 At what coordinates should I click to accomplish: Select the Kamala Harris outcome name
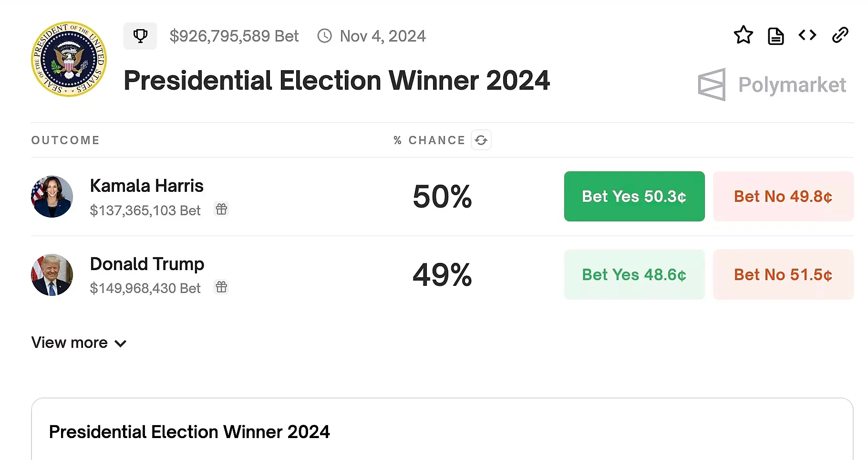(146, 186)
